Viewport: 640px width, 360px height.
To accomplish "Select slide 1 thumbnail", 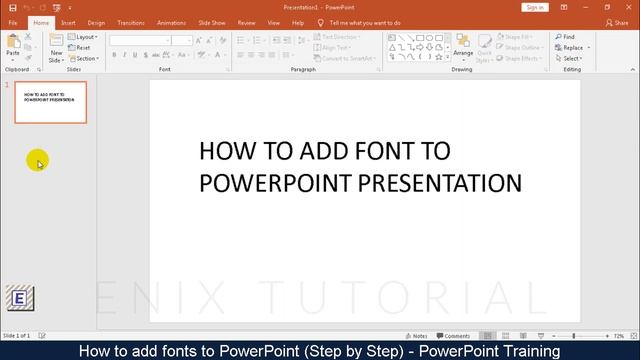I will click(51, 102).
